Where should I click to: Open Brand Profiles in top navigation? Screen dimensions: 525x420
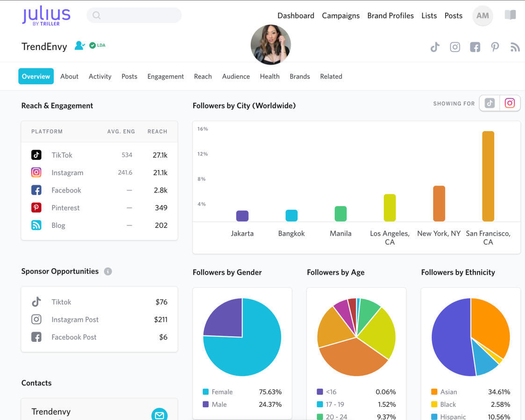tap(390, 15)
